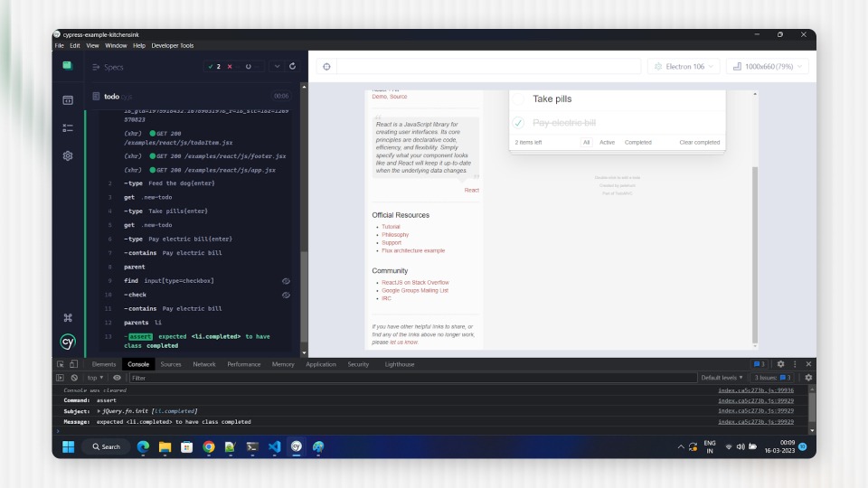Click the Clear completed button
Viewport: 868px width, 488px height.
699,142
